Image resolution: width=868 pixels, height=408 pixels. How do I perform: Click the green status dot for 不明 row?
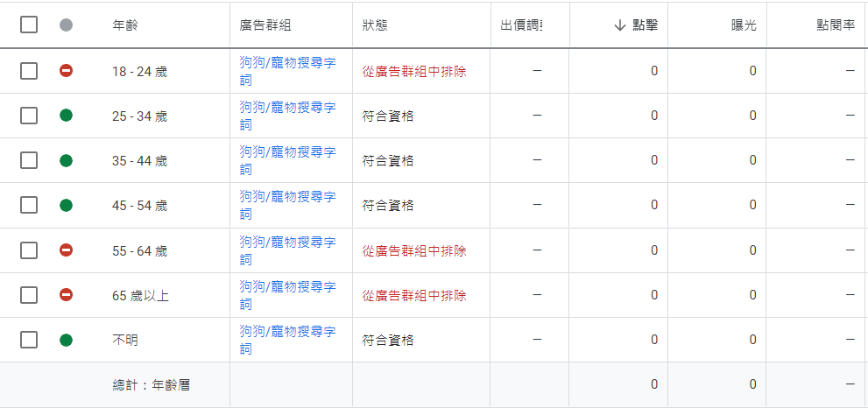[66, 340]
